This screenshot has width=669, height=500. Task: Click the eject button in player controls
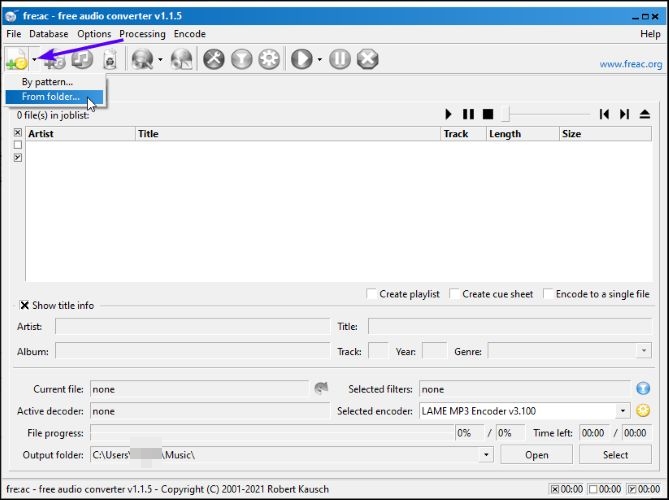[645, 114]
